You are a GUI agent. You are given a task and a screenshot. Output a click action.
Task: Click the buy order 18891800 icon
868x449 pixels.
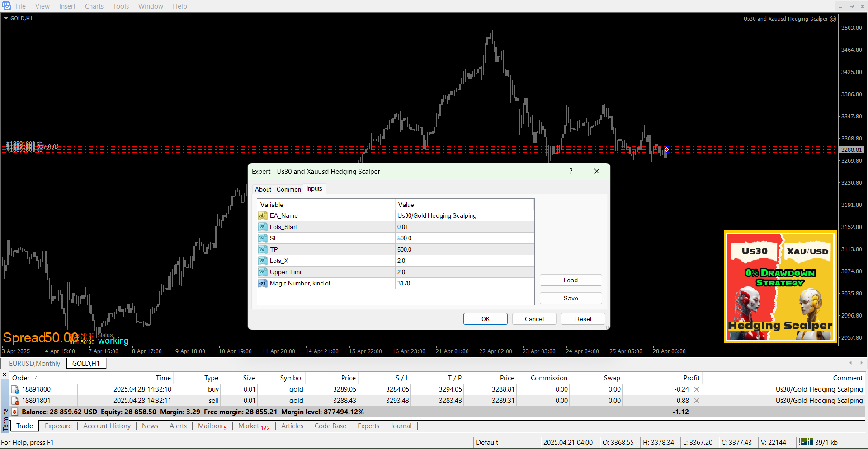pos(15,389)
